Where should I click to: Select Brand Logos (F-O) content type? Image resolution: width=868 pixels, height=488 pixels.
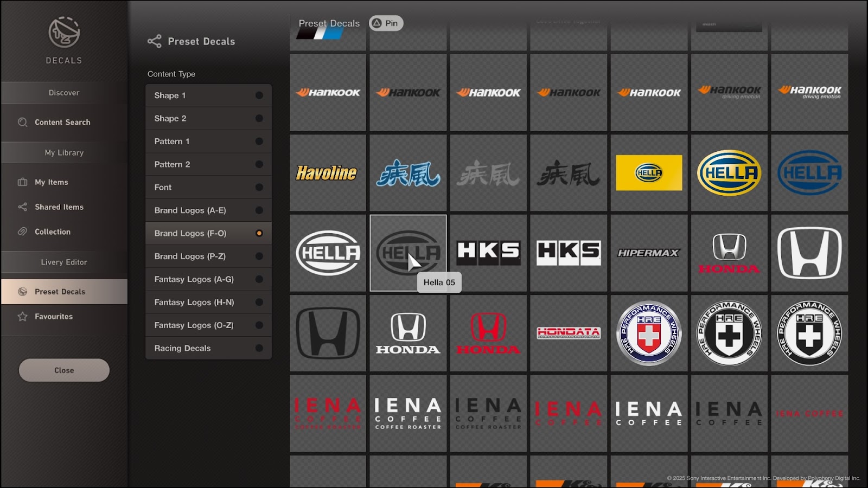pyautogui.click(x=208, y=233)
